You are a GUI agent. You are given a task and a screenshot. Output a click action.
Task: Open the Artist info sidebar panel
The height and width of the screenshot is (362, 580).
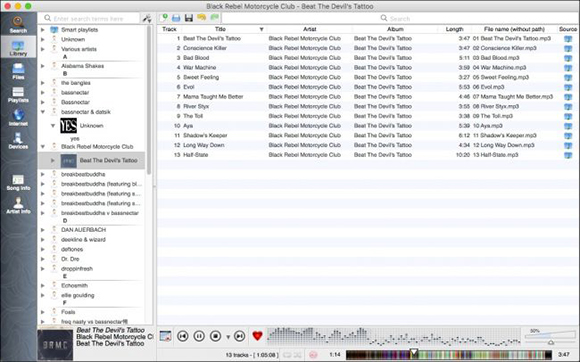[18, 206]
